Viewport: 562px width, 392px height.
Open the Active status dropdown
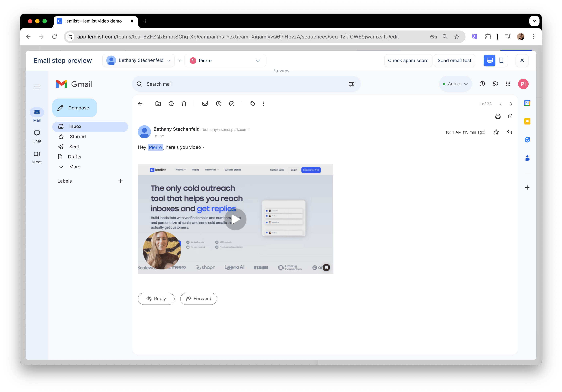click(x=455, y=84)
